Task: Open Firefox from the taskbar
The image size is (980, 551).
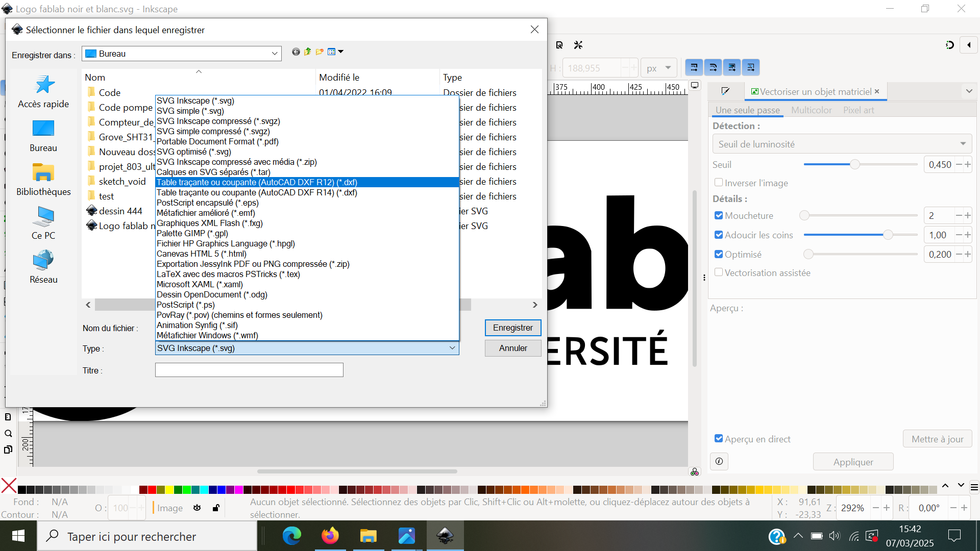Action: [330, 536]
